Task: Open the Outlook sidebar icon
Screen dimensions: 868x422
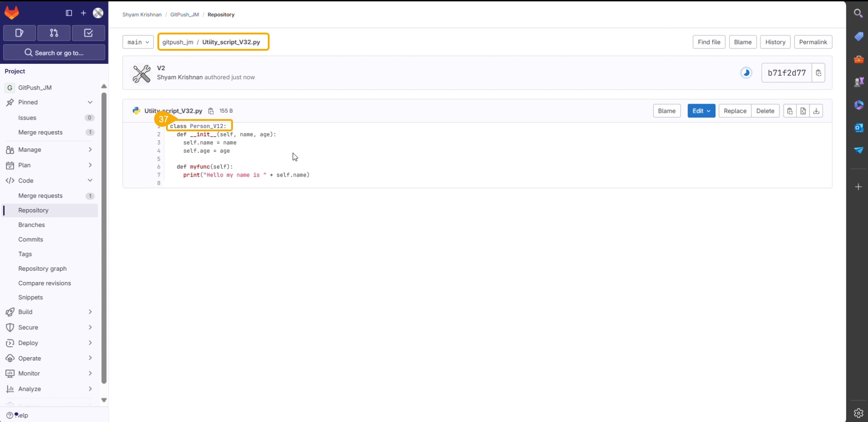Action: pos(859,128)
